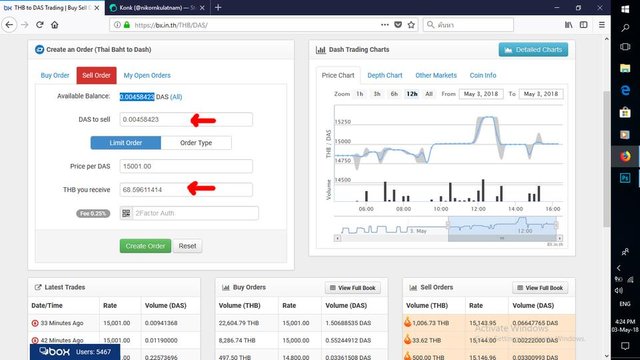Close the THB to DAS Trading tab
Image resolution: width=640 pixels, height=360 pixels.
(x=97, y=8)
